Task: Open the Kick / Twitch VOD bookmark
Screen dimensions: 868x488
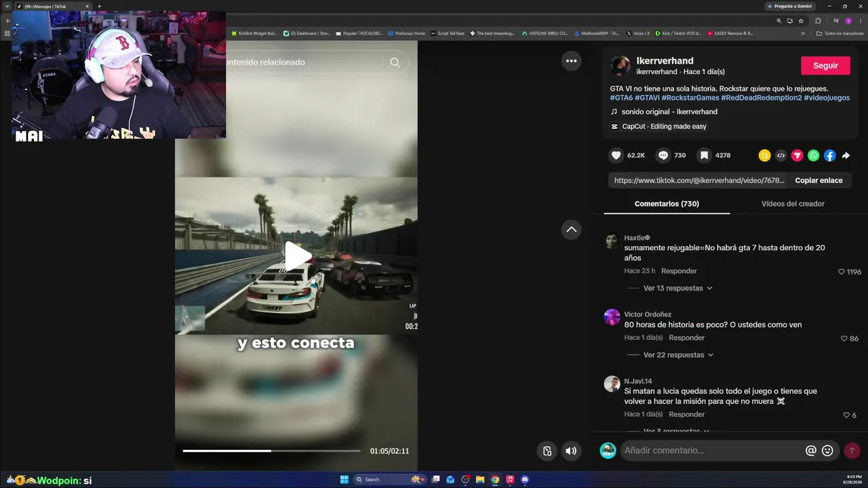Action: (x=678, y=33)
